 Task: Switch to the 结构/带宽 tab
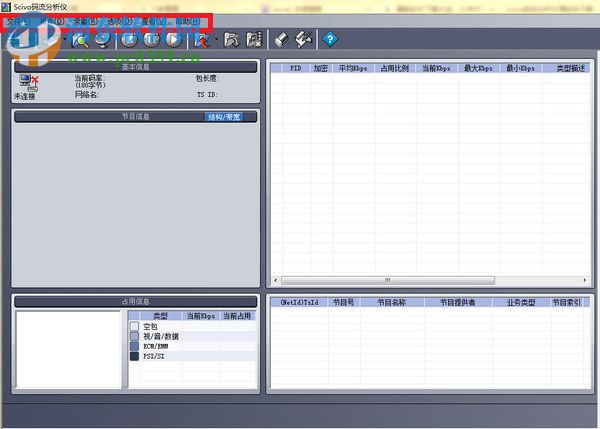[x=224, y=117]
